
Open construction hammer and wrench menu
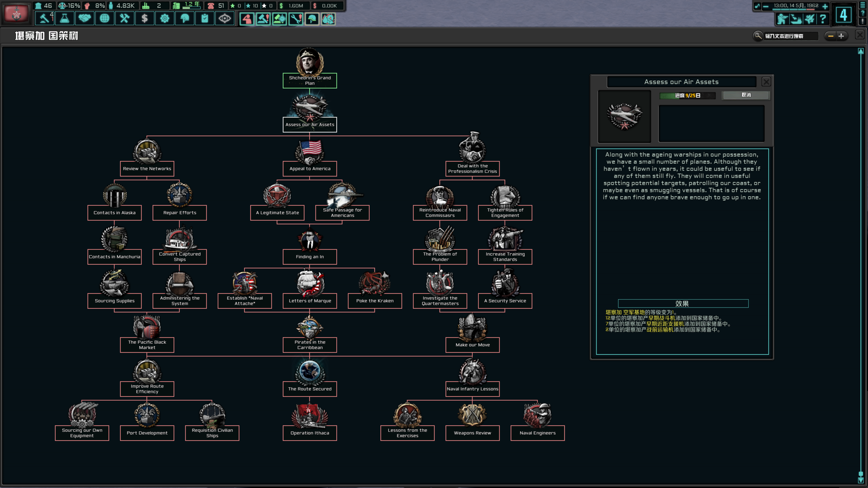[124, 18]
